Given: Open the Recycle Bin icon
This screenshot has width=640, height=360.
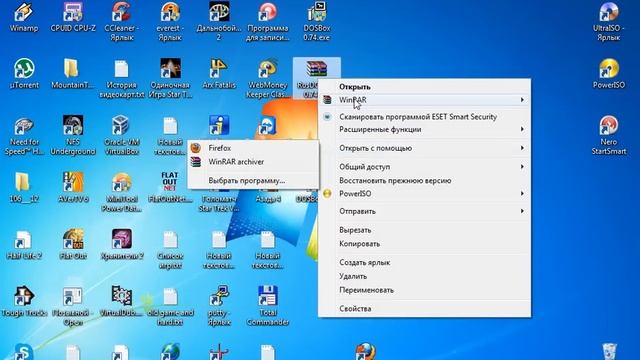Looking at the screenshot, I should (609, 352).
